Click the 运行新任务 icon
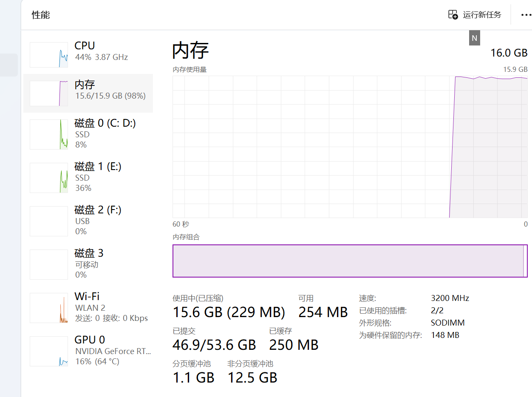Image resolution: width=532 pixels, height=397 pixels. click(x=453, y=14)
